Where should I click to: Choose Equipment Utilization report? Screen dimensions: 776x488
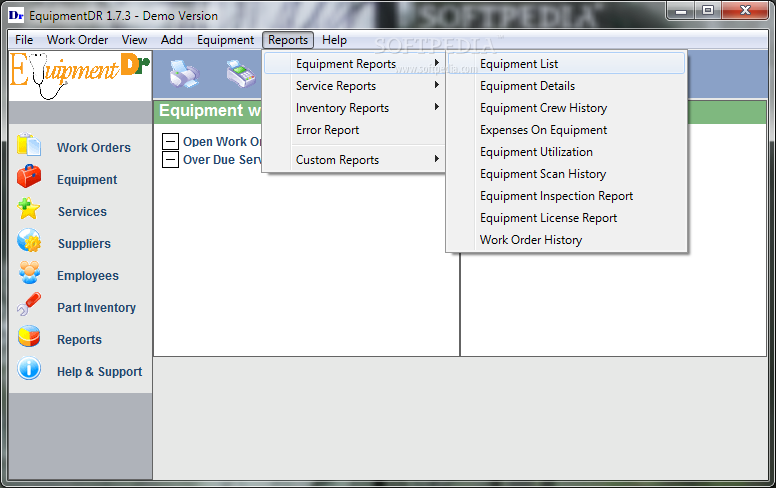click(566, 151)
